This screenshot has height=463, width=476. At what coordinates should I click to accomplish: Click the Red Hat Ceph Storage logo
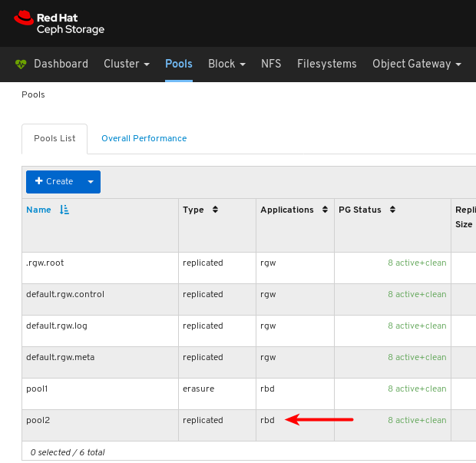pyautogui.click(x=59, y=23)
